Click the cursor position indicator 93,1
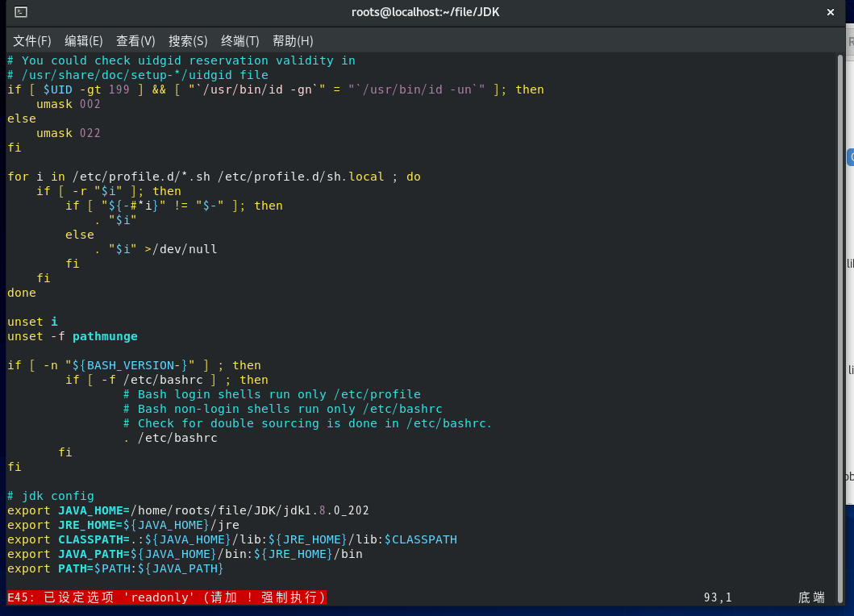This screenshot has width=854, height=616. coord(717,597)
